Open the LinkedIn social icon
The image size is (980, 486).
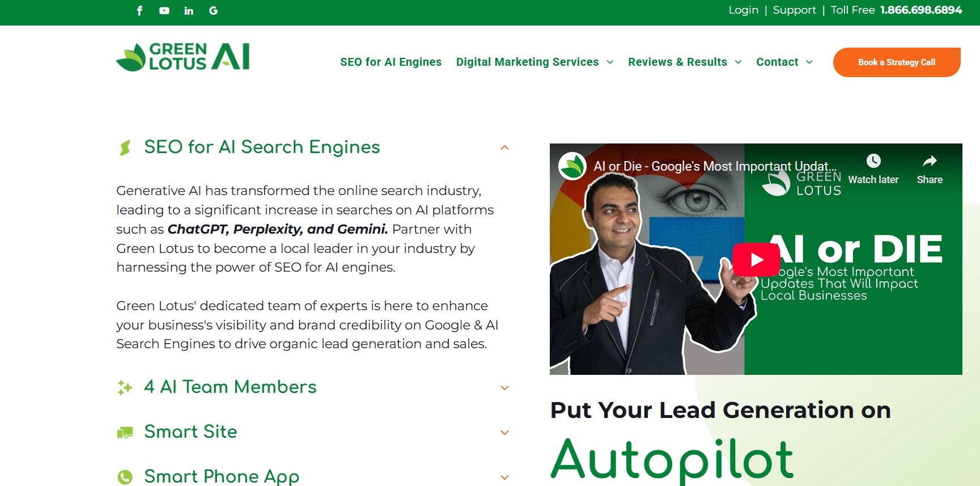pyautogui.click(x=189, y=11)
